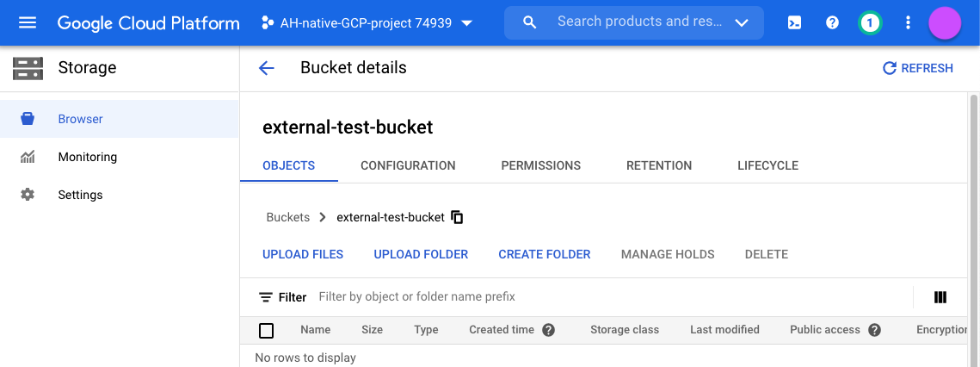Image resolution: width=980 pixels, height=367 pixels.
Task: Sort by the Name column header
Action: click(315, 329)
